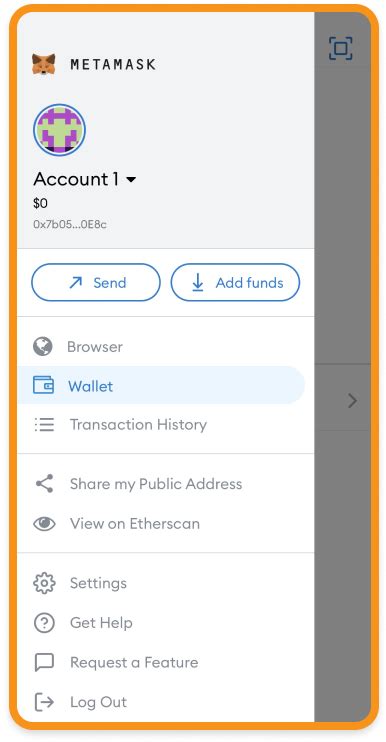This screenshot has width=386, height=742.
Task: Click the globe Browser icon
Action: 43,346
